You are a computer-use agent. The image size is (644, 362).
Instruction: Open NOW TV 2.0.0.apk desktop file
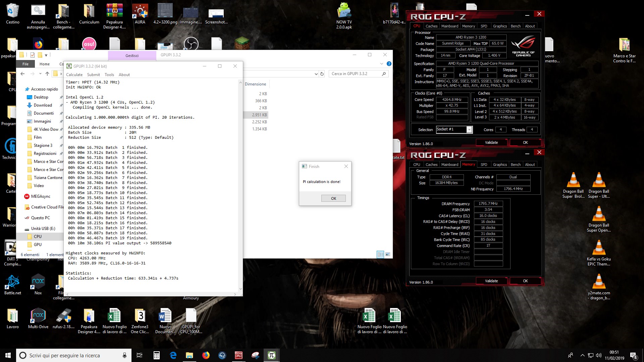pos(344,16)
